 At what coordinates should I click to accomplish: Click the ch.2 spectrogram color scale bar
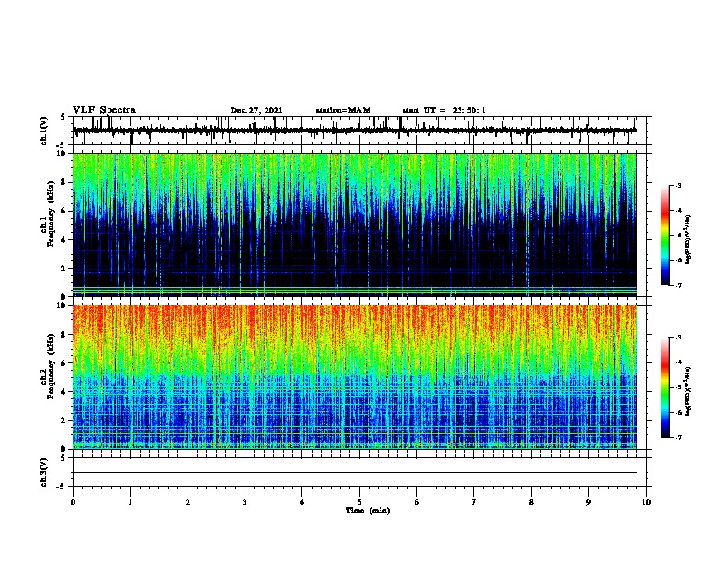pos(665,387)
